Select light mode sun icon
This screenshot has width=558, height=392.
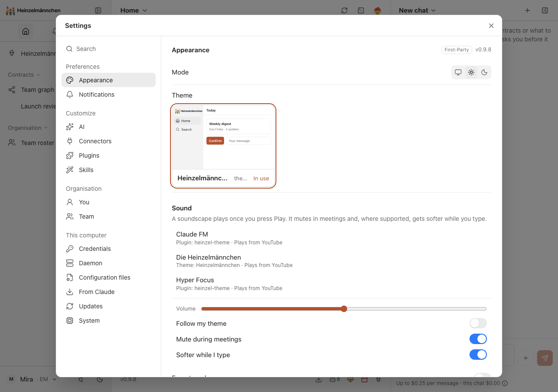tap(471, 72)
